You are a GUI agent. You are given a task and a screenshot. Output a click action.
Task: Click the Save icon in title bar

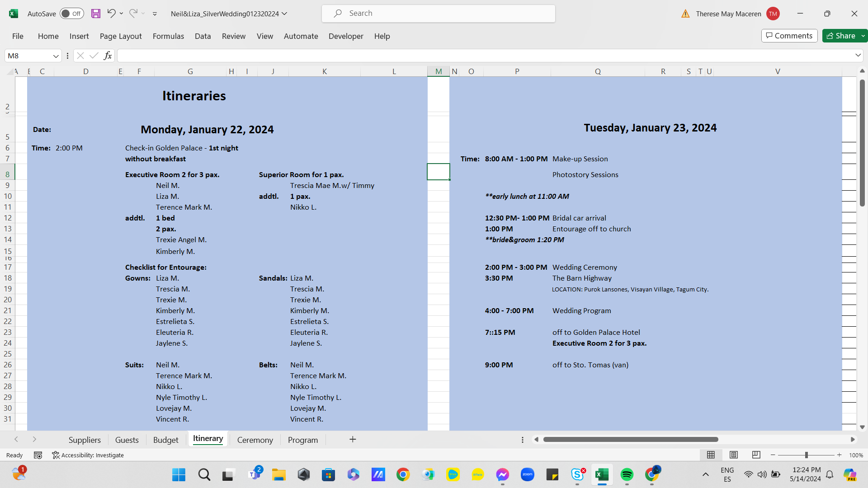pos(96,14)
